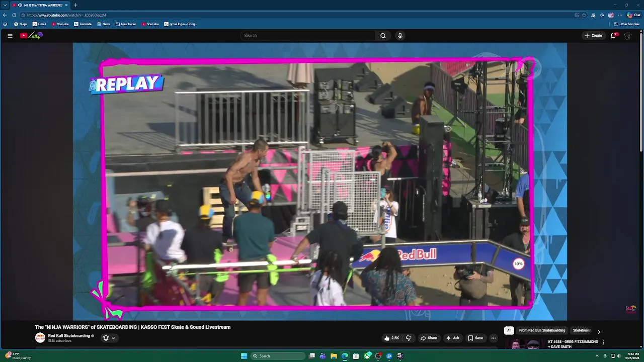
Task: Open browser extensions icon
Action: 594,15
